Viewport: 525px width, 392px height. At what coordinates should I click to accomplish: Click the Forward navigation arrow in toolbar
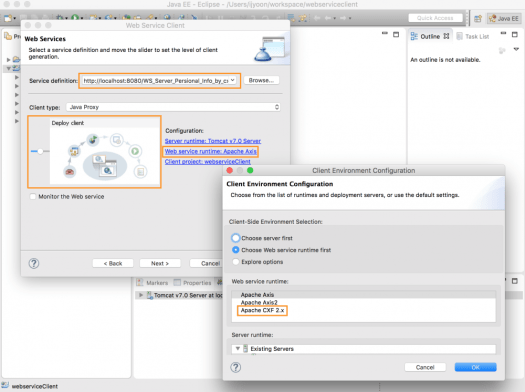coord(343,18)
